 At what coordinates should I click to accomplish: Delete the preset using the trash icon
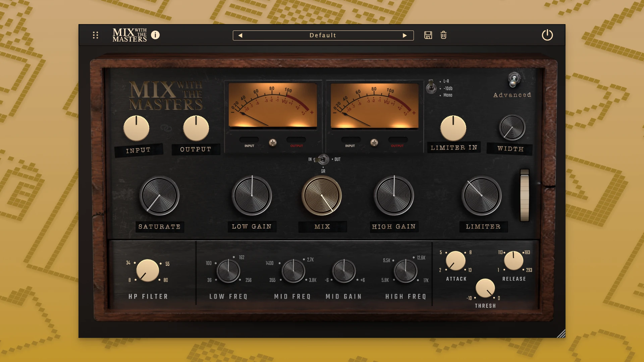tap(443, 35)
